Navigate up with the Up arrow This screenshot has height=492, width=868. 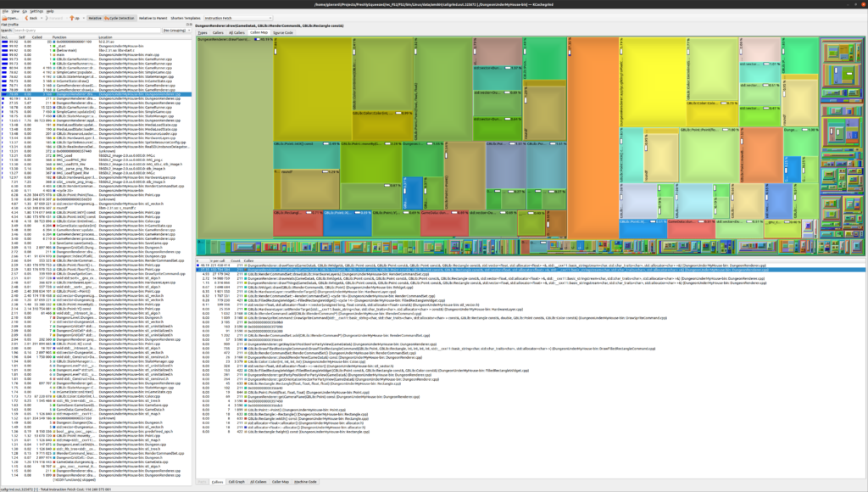75,17
